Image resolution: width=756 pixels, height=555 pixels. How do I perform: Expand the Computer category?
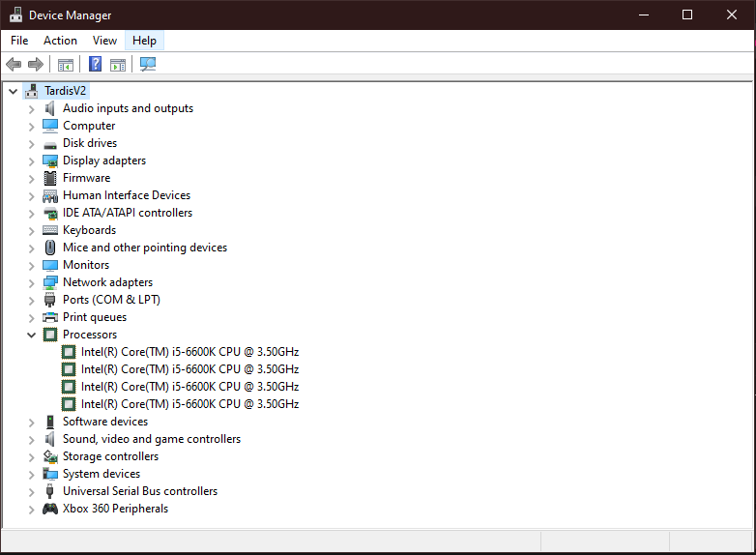click(x=31, y=127)
